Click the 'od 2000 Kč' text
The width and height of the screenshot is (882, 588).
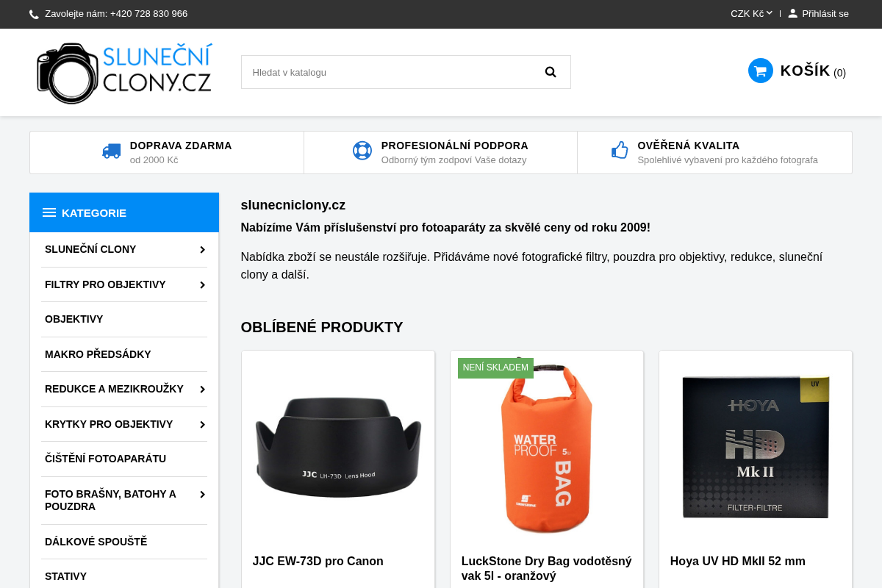154,160
